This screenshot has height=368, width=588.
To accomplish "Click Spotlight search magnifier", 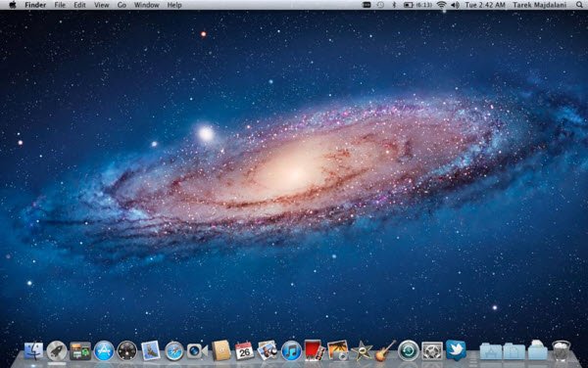I will (579, 5).
